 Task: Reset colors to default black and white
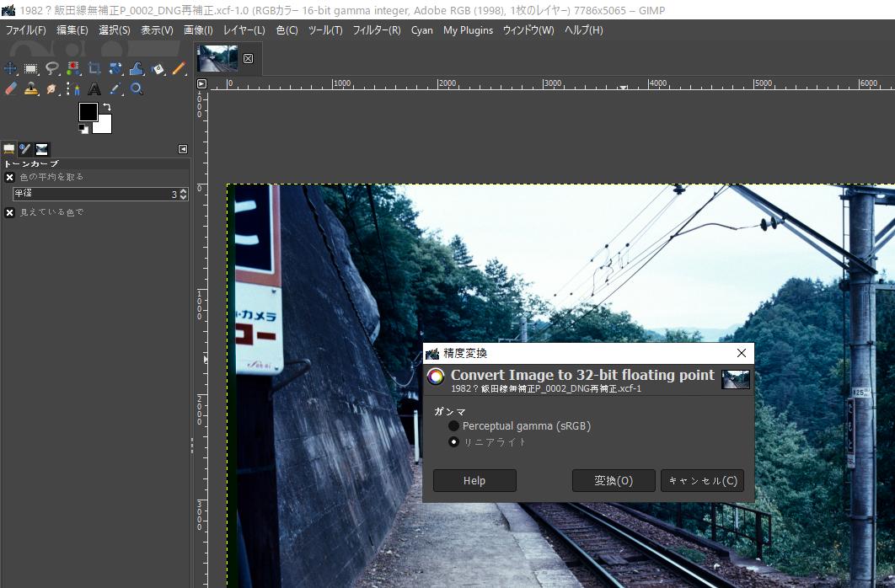coord(84,130)
